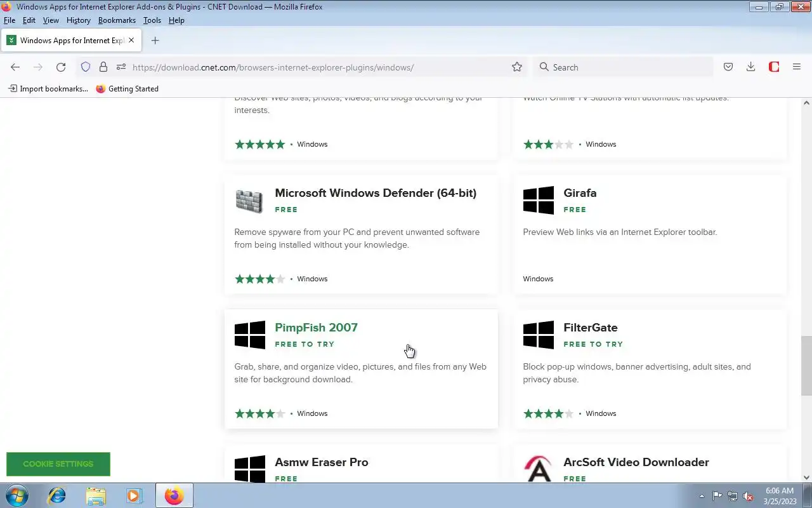Open the Asmw Eraser Pro page
812x508 pixels.
[x=321, y=462]
